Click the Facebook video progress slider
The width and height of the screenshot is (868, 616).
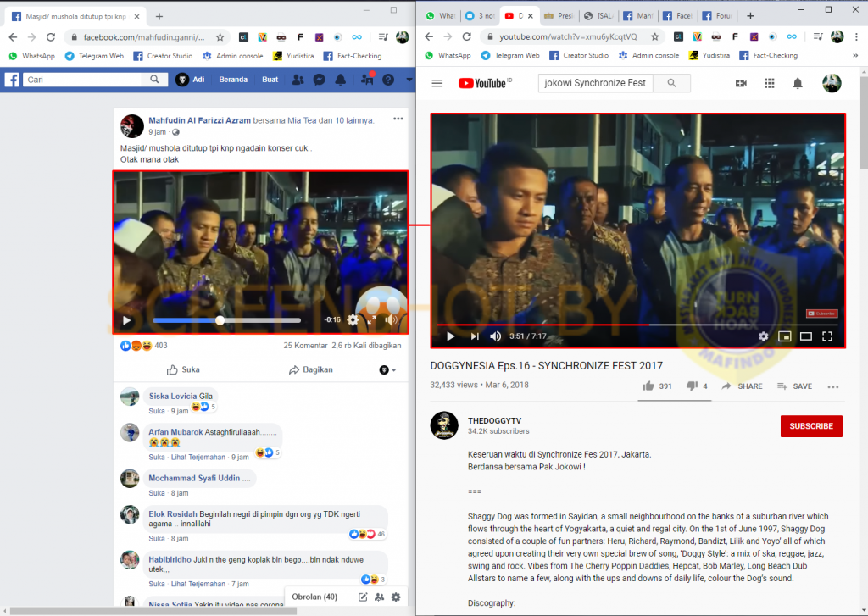(226, 320)
